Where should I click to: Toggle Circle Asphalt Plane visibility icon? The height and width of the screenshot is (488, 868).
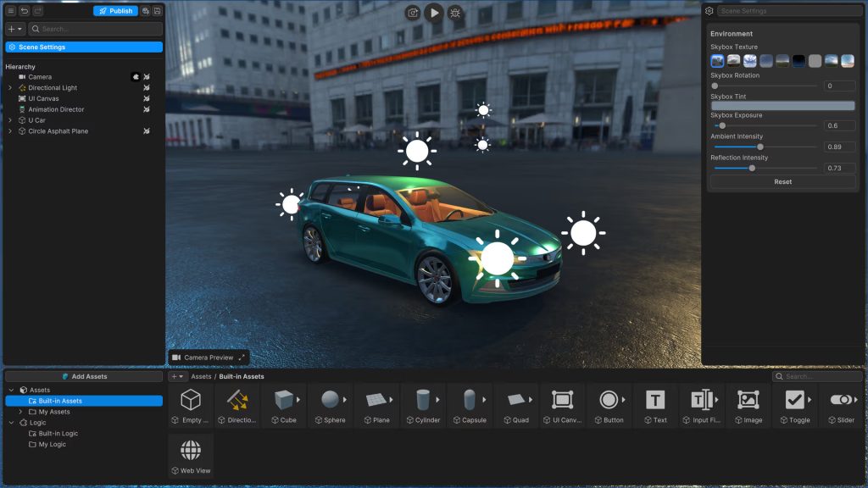147,131
